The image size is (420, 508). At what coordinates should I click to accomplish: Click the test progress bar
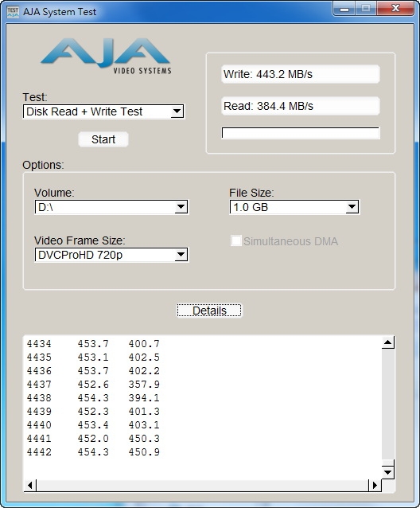pyautogui.click(x=300, y=133)
